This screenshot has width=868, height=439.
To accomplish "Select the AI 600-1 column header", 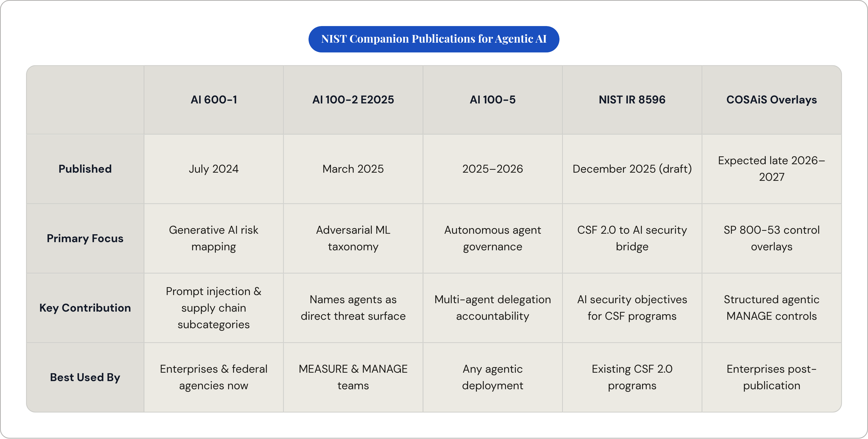I will tap(214, 100).
